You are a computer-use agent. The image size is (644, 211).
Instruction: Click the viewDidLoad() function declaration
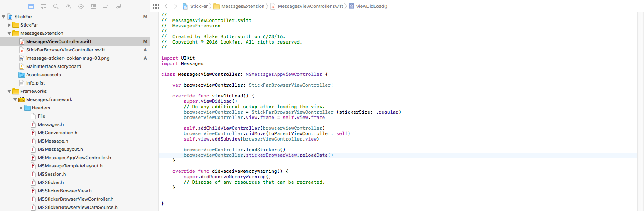pos(212,96)
